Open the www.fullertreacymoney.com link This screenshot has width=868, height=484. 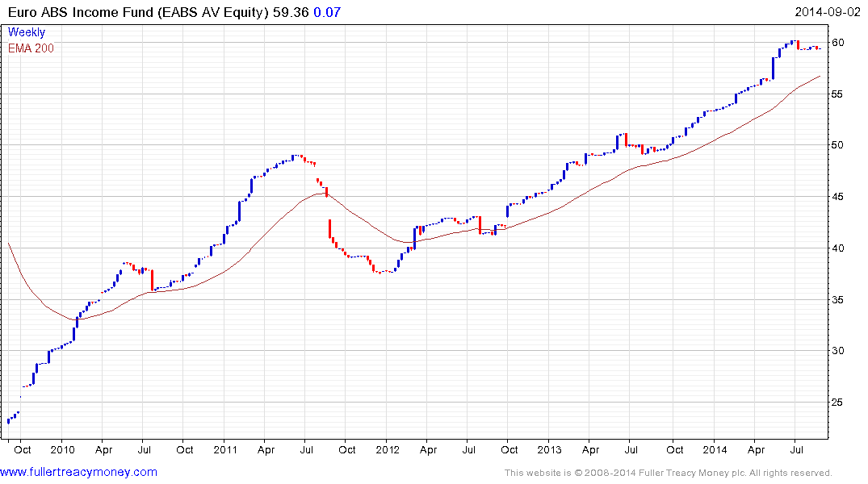coord(78,472)
